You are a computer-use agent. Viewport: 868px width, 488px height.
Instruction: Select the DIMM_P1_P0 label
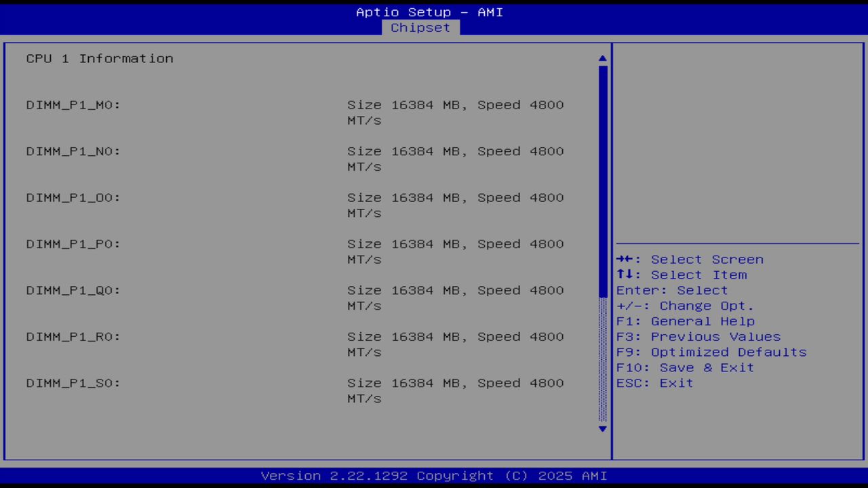(x=73, y=244)
